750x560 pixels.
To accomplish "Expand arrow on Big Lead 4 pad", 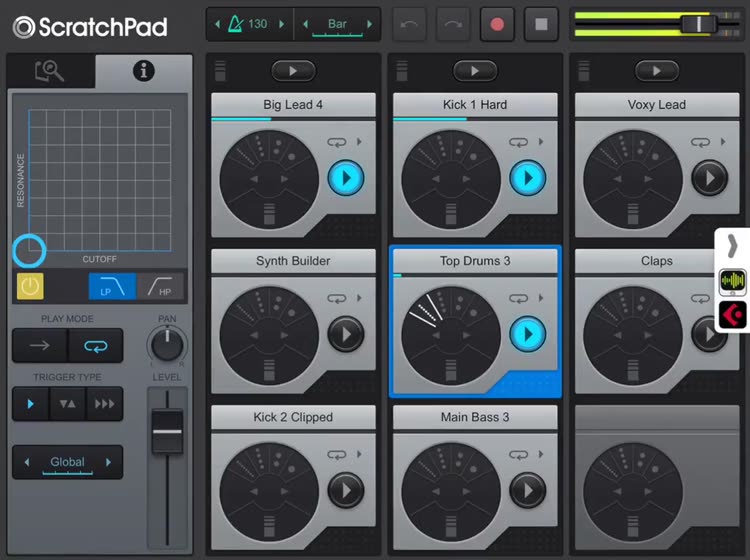I will 359,142.
